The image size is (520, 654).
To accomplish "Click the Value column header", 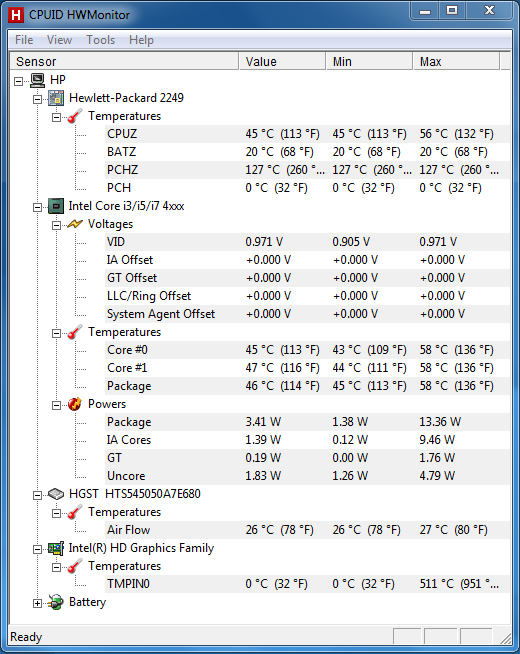I will click(282, 61).
